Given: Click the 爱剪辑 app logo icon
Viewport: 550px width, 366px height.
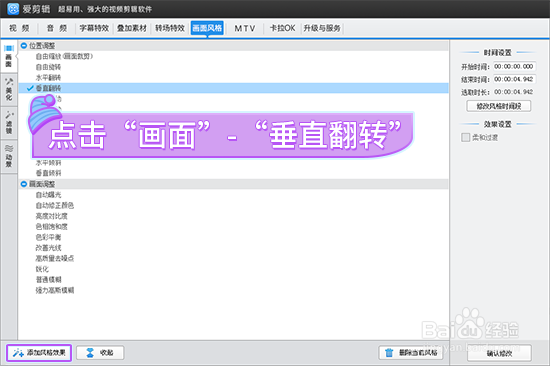Looking at the screenshot, I should point(13,9).
